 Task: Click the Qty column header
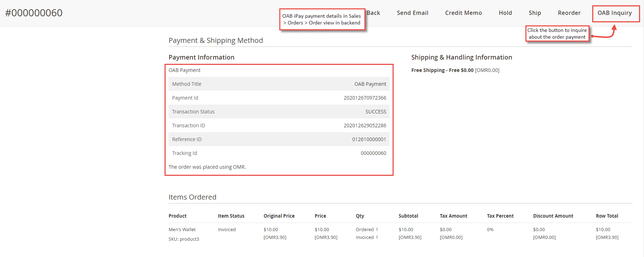[x=360, y=216]
